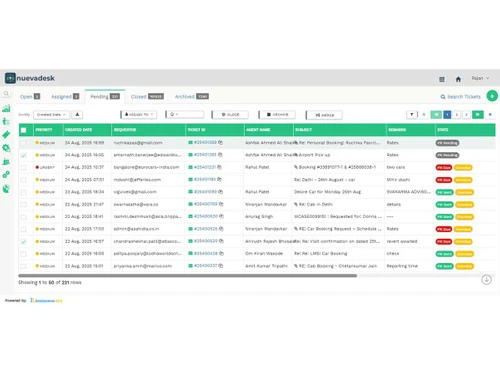Select page 1 in pagination
This screenshot has height=375, width=500.
click(447, 115)
